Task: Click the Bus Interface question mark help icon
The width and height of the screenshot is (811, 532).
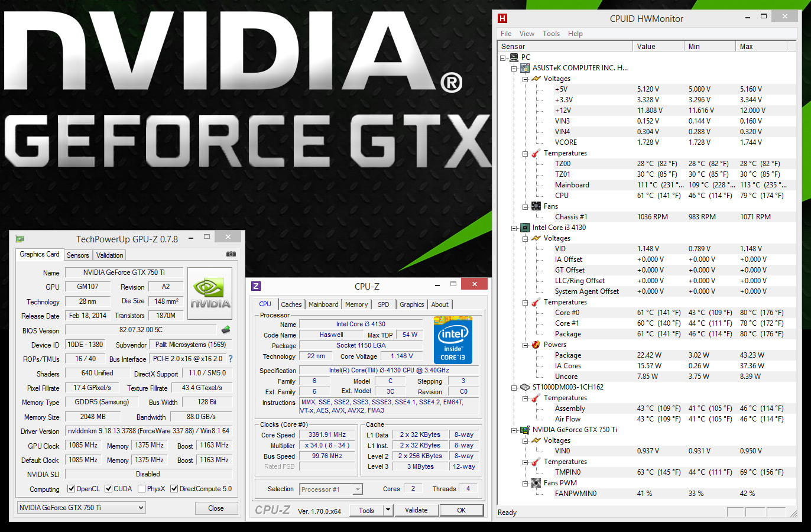Action: click(231, 359)
